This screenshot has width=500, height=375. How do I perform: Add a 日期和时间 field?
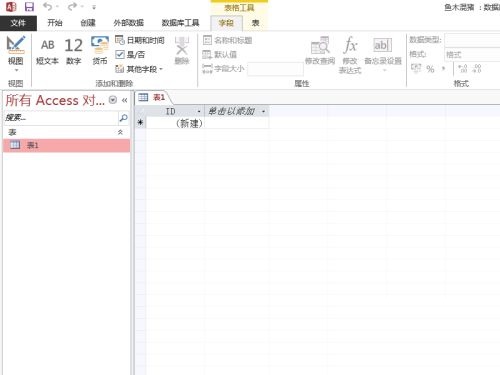click(140, 40)
